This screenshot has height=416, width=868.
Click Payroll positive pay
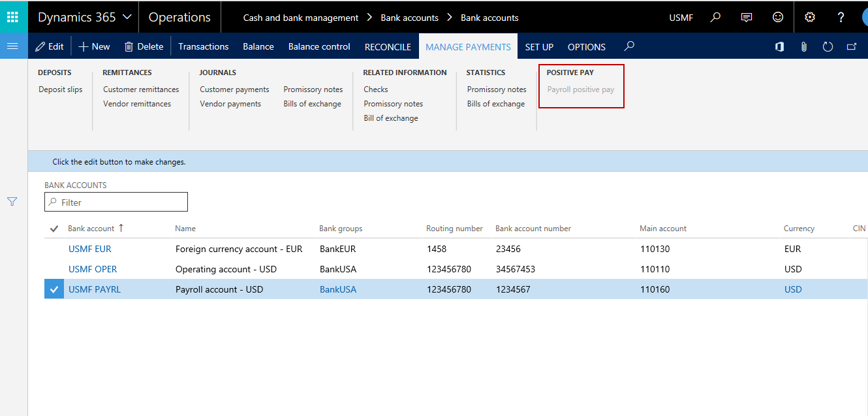click(581, 89)
